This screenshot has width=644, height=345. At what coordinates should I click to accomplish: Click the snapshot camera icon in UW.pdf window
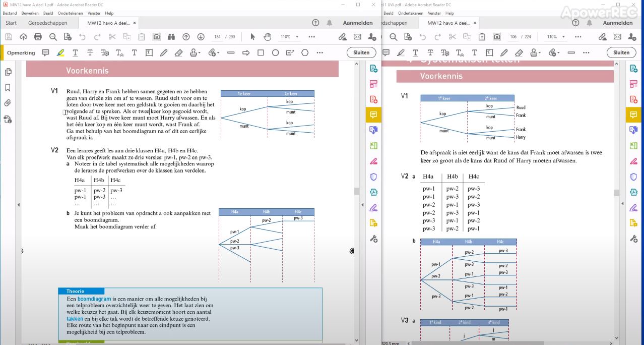[x=497, y=37]
